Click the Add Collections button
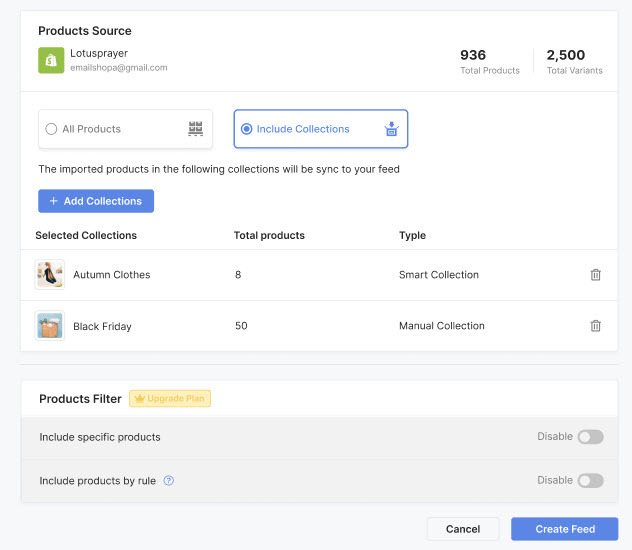 pos(96,201)
